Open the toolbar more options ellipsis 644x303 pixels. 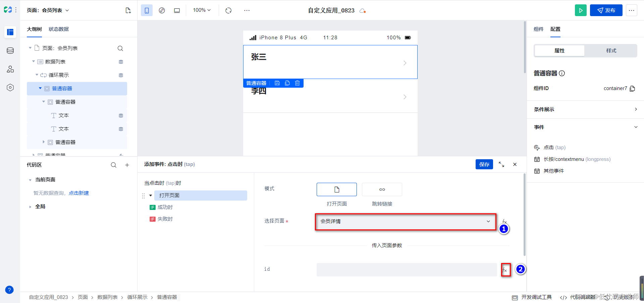[247, 10]
